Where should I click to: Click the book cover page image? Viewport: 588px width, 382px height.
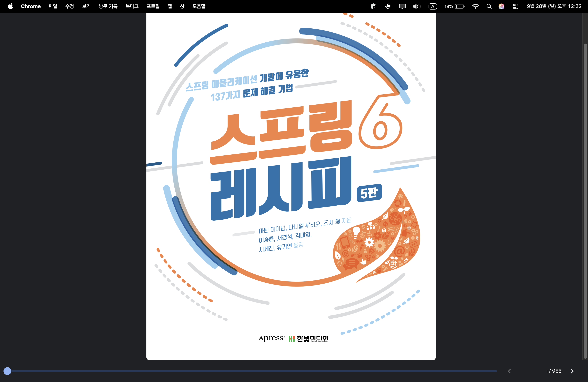291,185
